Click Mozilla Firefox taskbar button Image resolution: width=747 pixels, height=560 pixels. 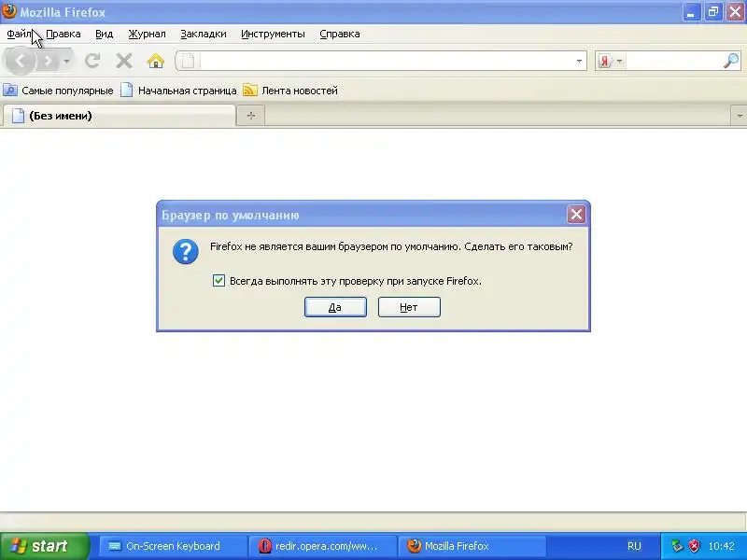pos(472,546)
